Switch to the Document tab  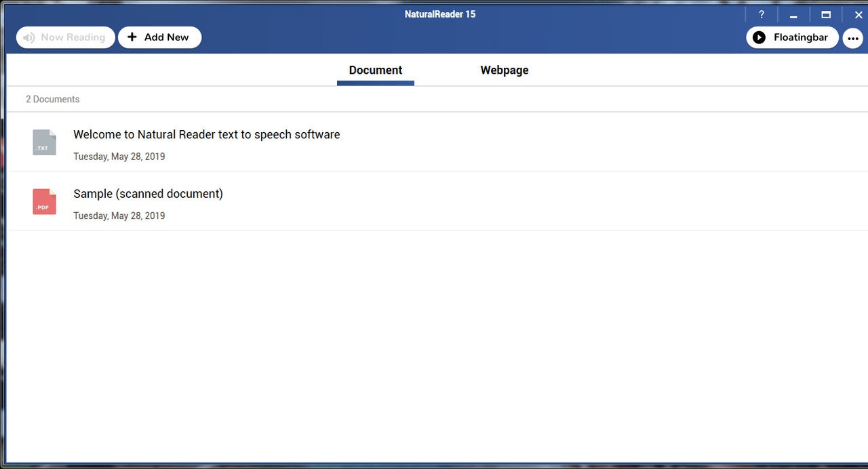(376, 70)
